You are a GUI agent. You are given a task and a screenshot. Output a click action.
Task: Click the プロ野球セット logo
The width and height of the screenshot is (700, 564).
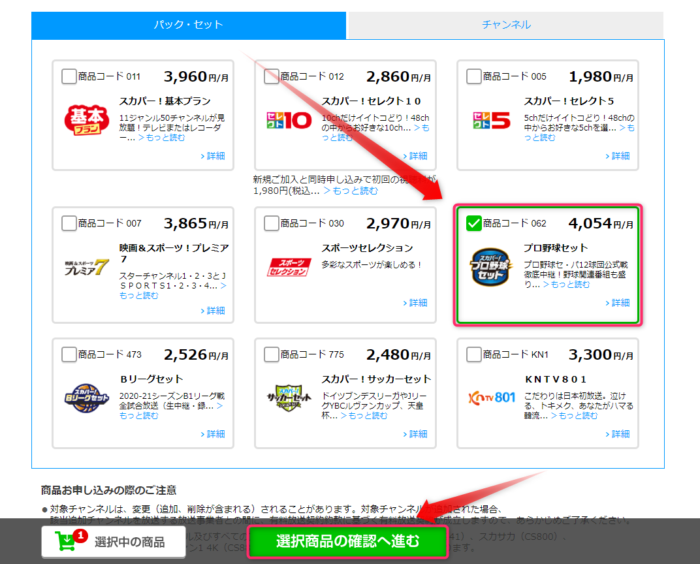pyautogui.click(x=490, y=267)
